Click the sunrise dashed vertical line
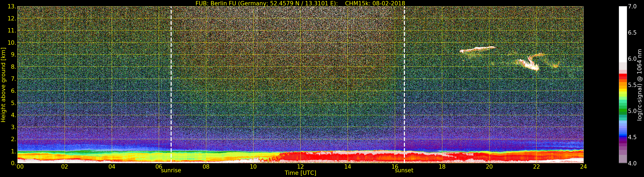The height and width of the screenshot is (177, 644). coord(171,85)
